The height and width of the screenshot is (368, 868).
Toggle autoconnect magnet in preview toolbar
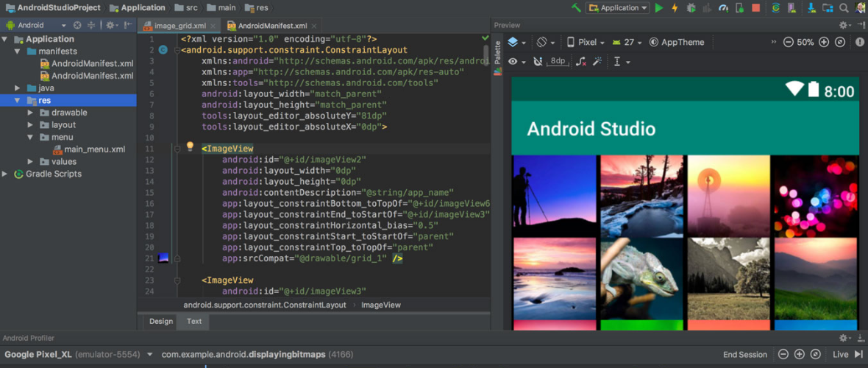pyautogui.click(x=537, y=62)
